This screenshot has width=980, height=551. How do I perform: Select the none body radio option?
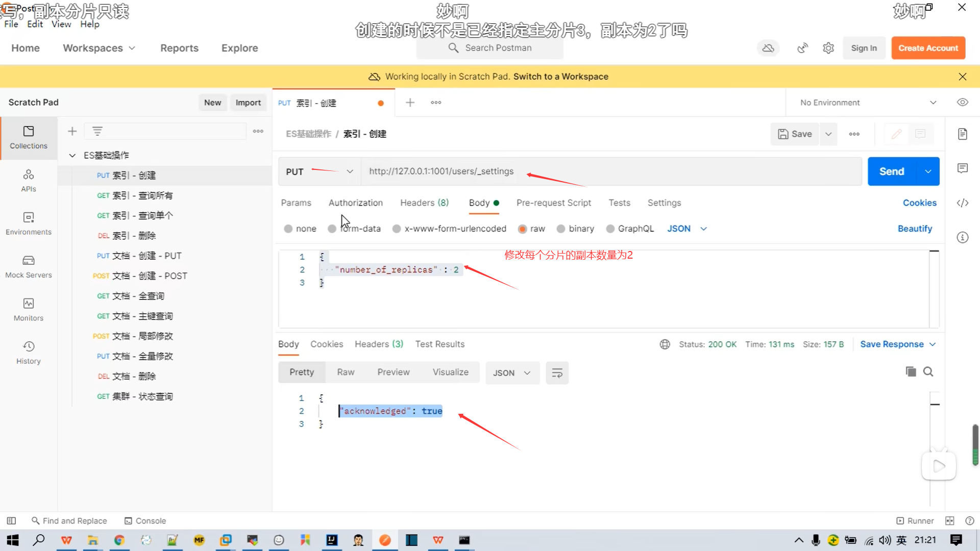coord(288,229)
